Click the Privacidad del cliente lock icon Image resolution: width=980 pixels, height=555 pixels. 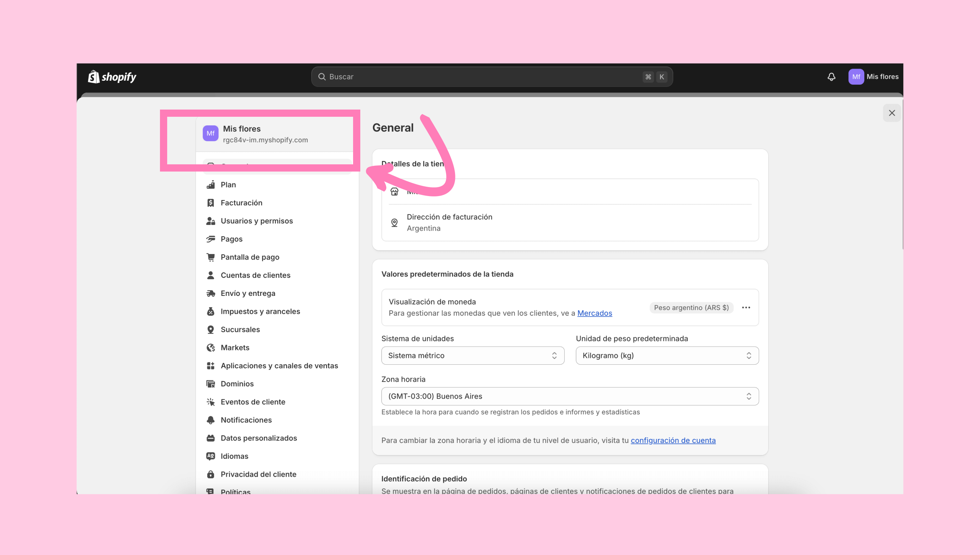tap(210, 474)
